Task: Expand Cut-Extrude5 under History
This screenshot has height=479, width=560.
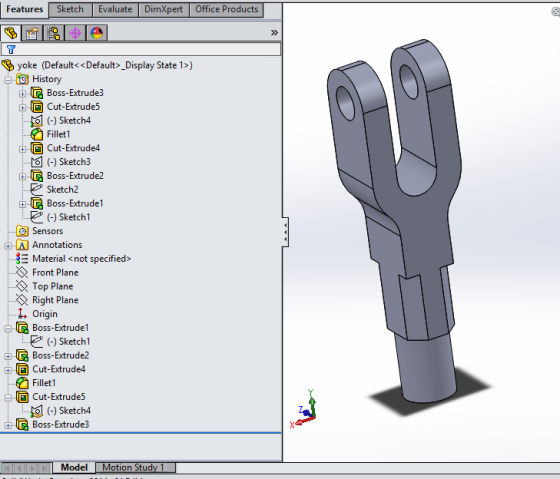Action: point(22,108)
